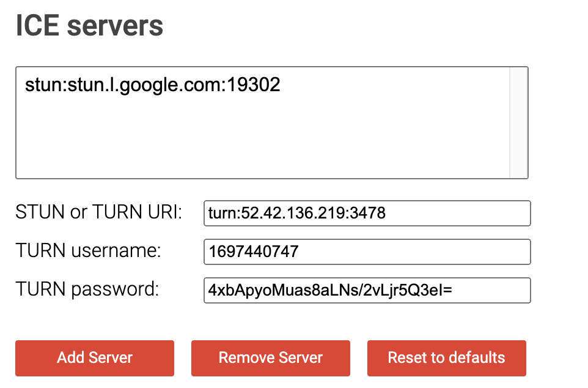Click the TURN password input field
This screenshot has width=588, height=388.
tap(367, 290)
